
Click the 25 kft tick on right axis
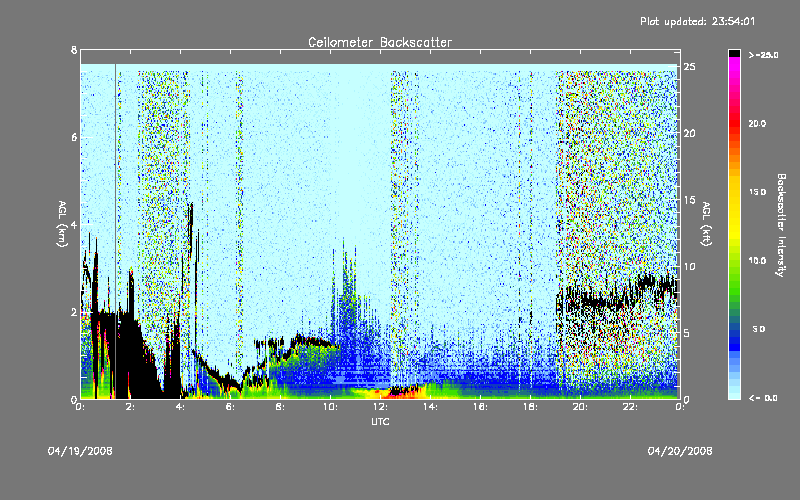(689, 67)
